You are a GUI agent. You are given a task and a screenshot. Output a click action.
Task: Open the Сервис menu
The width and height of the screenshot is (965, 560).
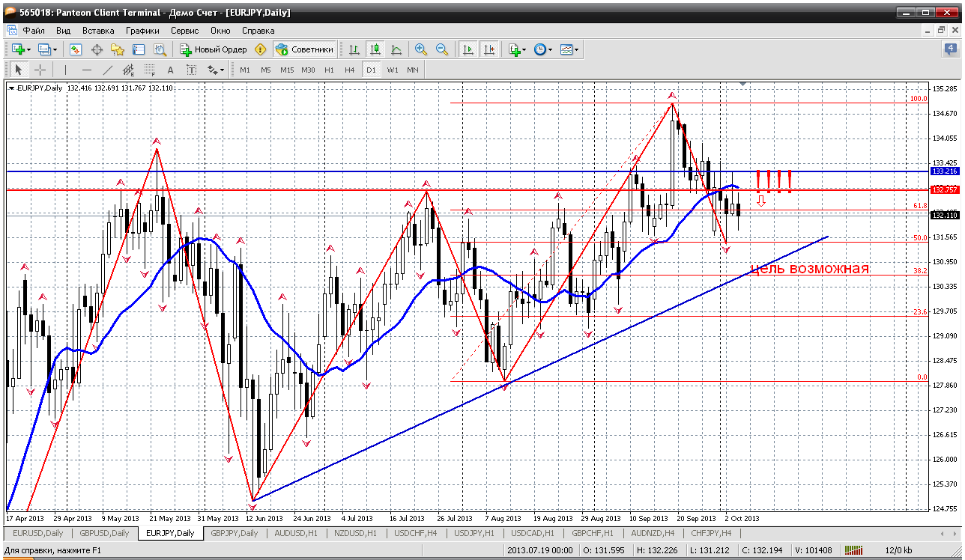pos(184,31)
